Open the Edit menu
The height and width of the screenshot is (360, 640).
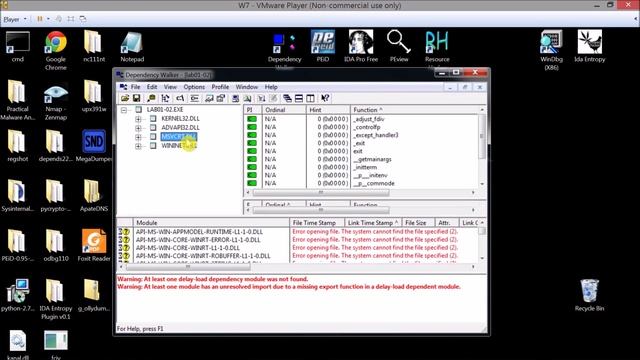[152, 87]
